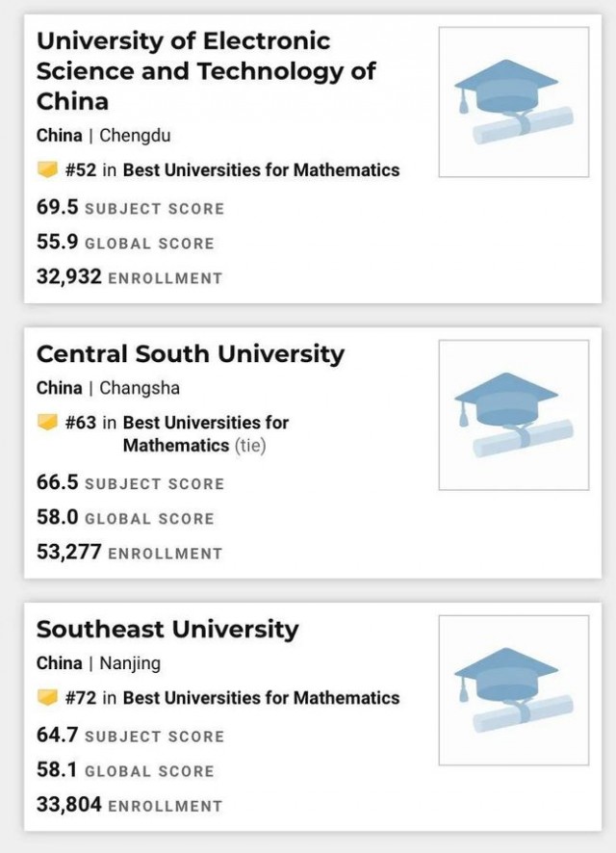Open the UESTC graduation cap thumbnail
The image size is (616, 853).
click(514, 102)
